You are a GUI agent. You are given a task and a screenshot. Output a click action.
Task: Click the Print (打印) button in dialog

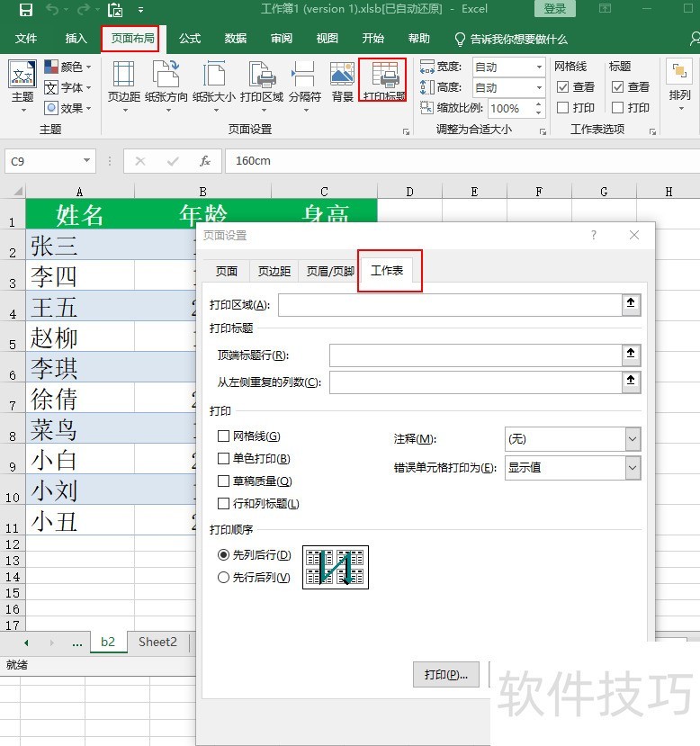(x=446, y=675)
